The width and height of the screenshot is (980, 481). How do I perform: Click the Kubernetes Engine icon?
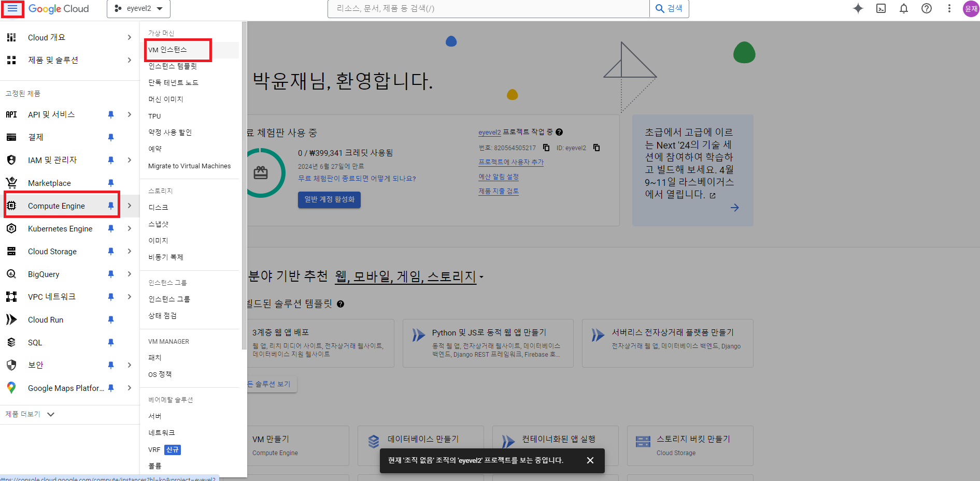11,228
